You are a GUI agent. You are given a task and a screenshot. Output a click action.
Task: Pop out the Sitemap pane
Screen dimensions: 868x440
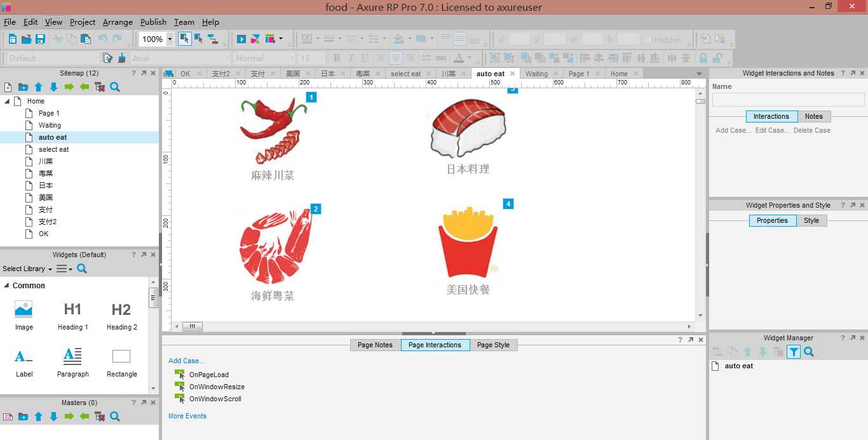[143, 73]
